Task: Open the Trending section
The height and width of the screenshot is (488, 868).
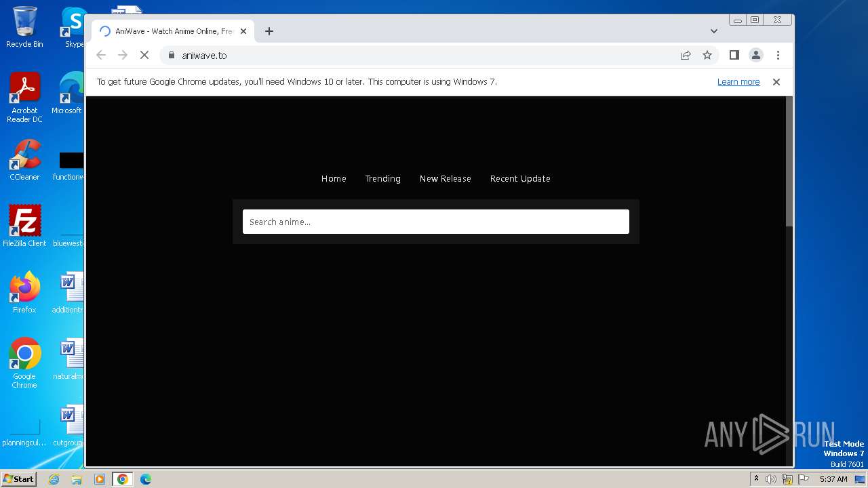Action: pyautogui.click(x=383, y=179)
